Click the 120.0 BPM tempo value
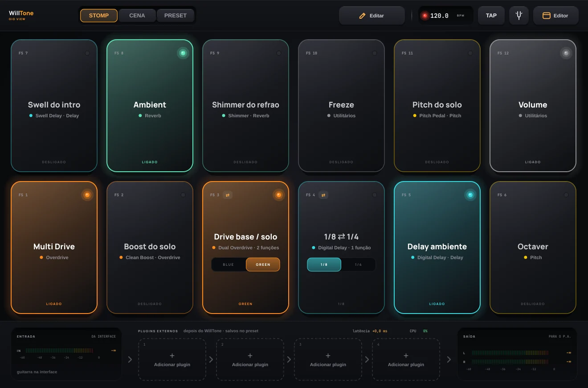 [439, 16]
